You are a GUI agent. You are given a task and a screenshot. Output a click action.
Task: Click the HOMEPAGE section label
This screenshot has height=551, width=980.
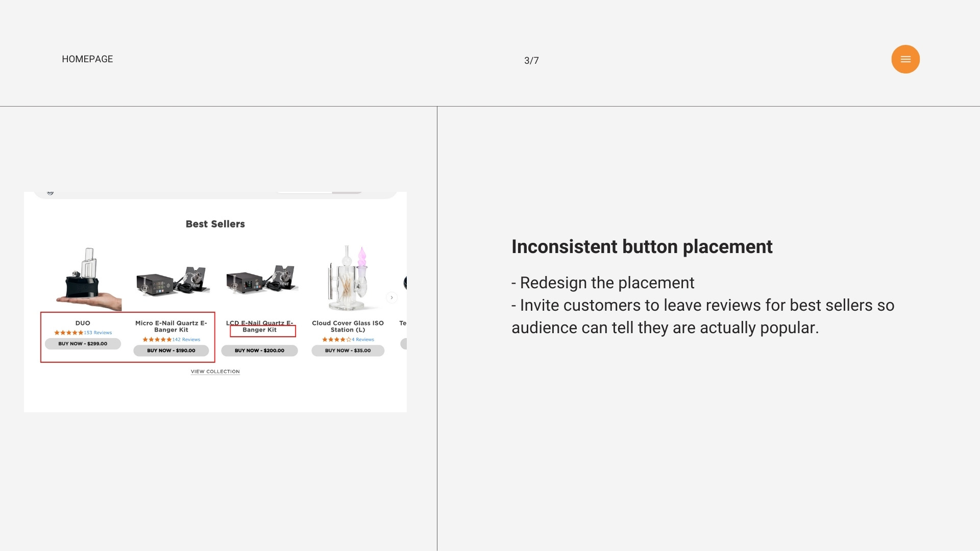coord(87,59)
